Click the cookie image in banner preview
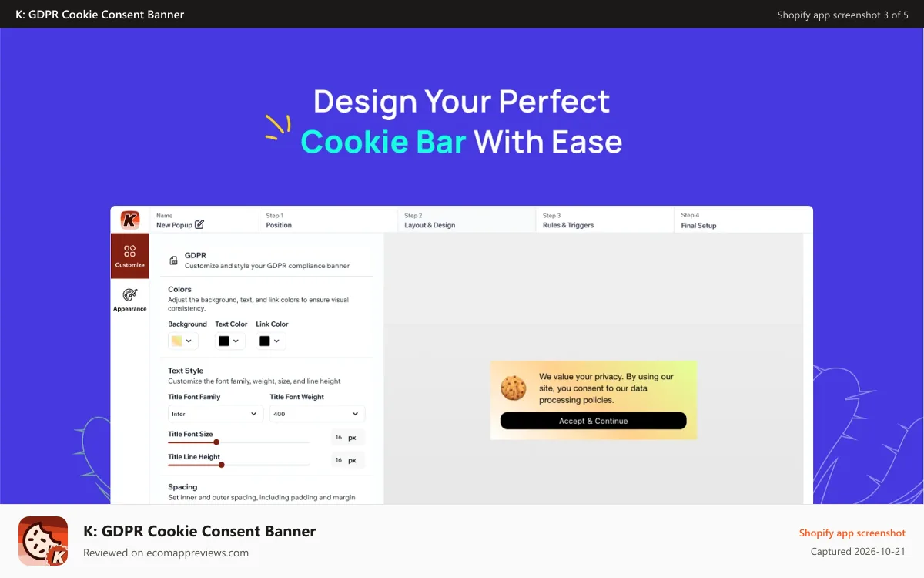This screenshot has width=924, height=578. (514, 388)
